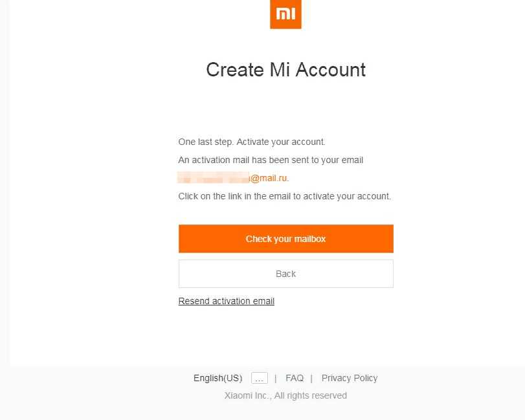Click the 'activation mail has been sent' line
The width and height of the screenshot is (525, 420).
[270, 160]
